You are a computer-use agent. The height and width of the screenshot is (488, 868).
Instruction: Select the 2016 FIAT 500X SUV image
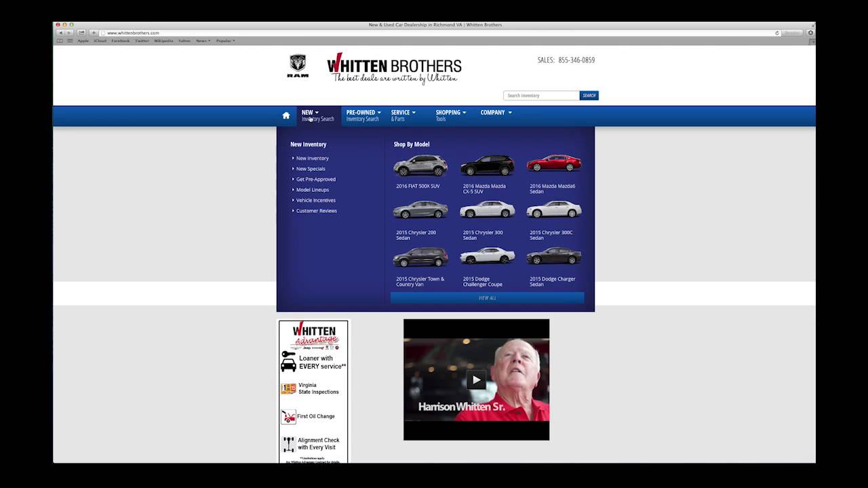(420, 165)
